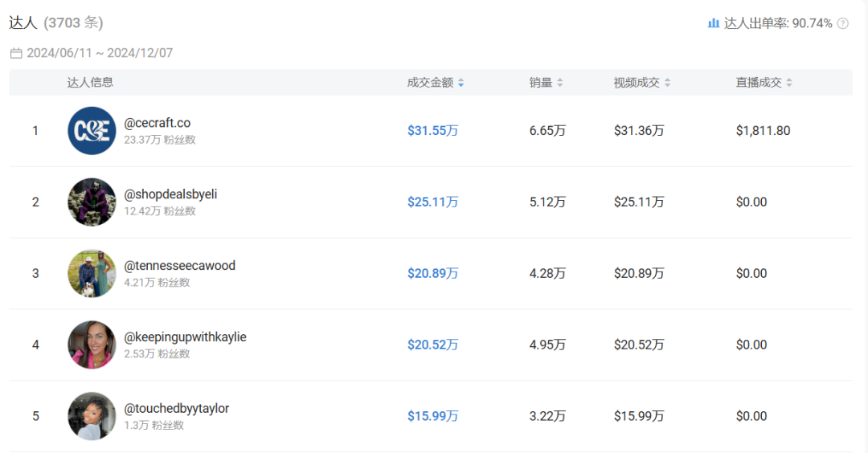Open the cecraft.co avatar

(x=92, y=131)
